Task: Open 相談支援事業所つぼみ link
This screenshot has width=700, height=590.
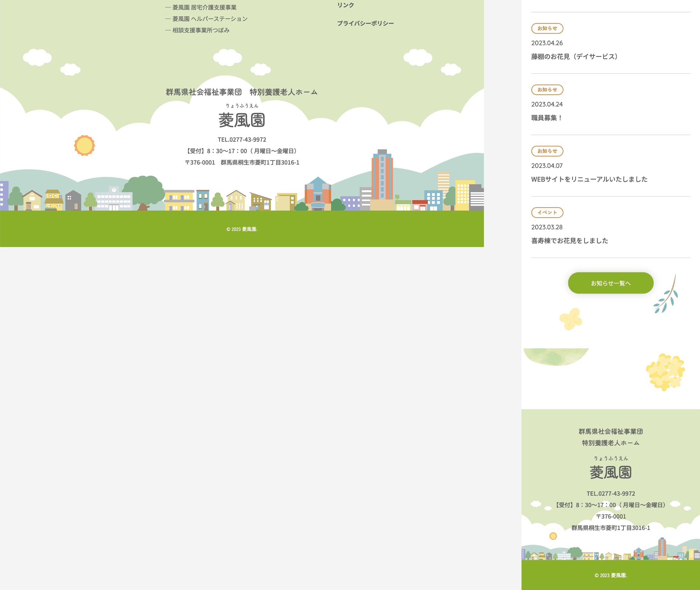Action: (x=200, y=30)
